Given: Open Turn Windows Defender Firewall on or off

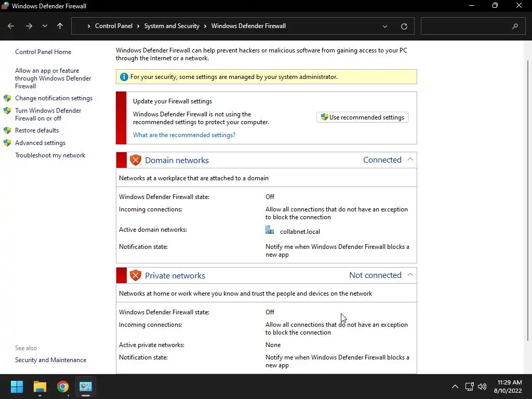Looking at the screenshot, I should [48, 114].
